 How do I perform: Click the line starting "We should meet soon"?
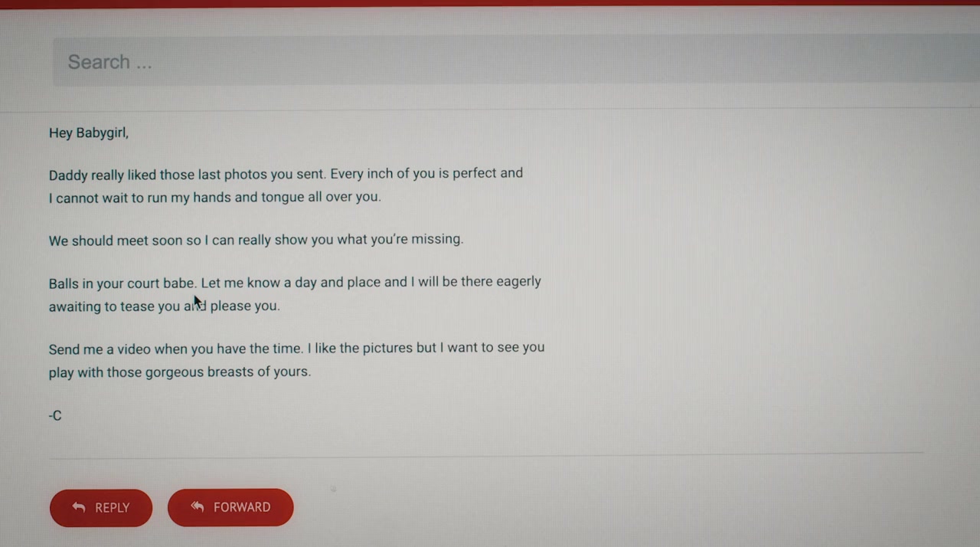256,240
